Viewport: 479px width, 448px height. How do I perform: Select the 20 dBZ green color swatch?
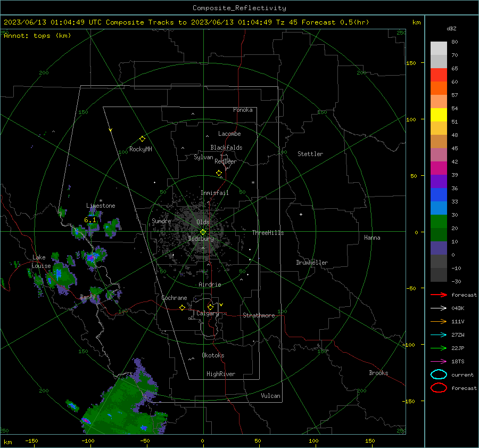439,222
